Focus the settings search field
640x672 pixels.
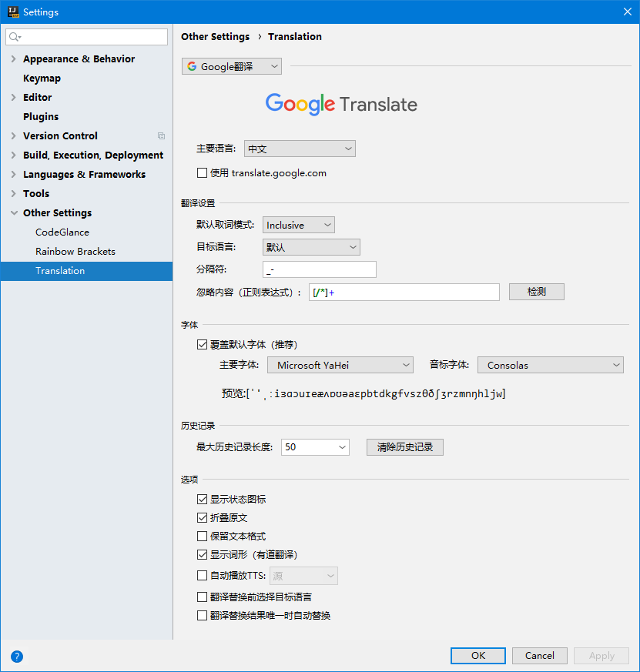86,37
